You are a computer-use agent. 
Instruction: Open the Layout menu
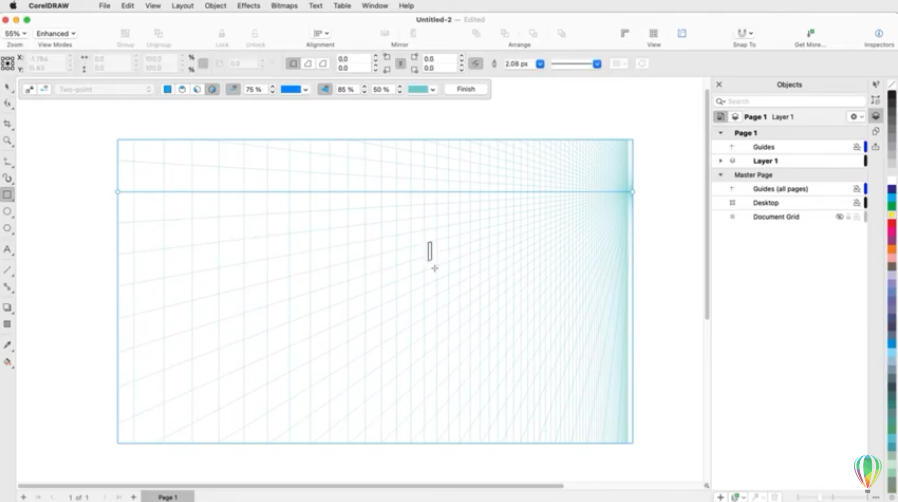click(x=183, y=6)
